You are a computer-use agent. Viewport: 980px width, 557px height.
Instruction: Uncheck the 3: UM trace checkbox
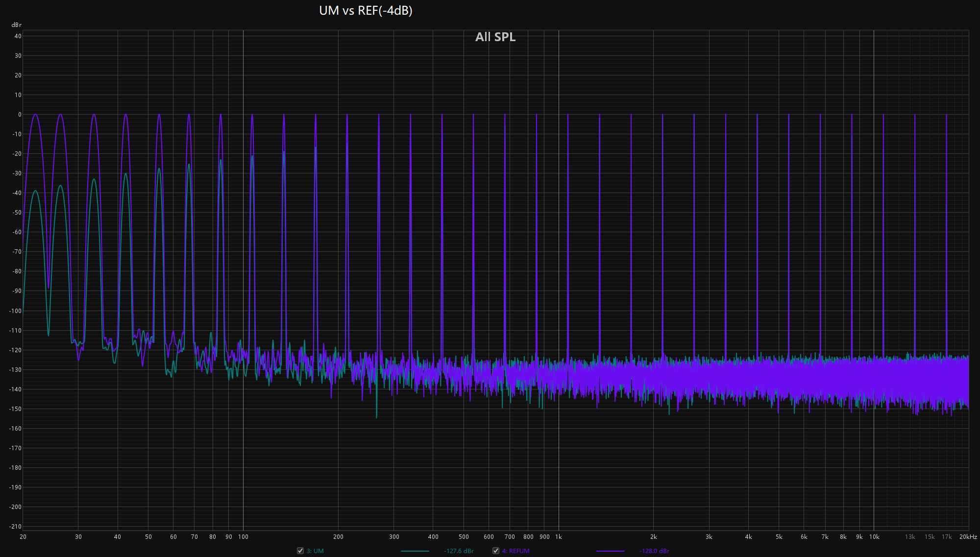click(300, 551)
